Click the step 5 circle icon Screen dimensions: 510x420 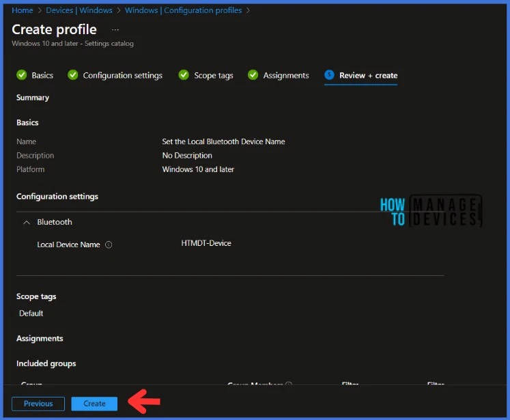point(329,75)
